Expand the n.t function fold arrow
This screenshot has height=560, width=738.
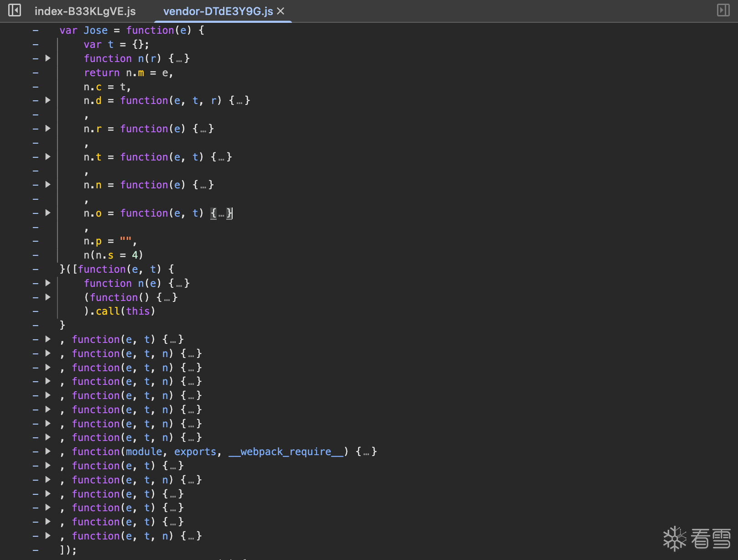click(48, 157)
